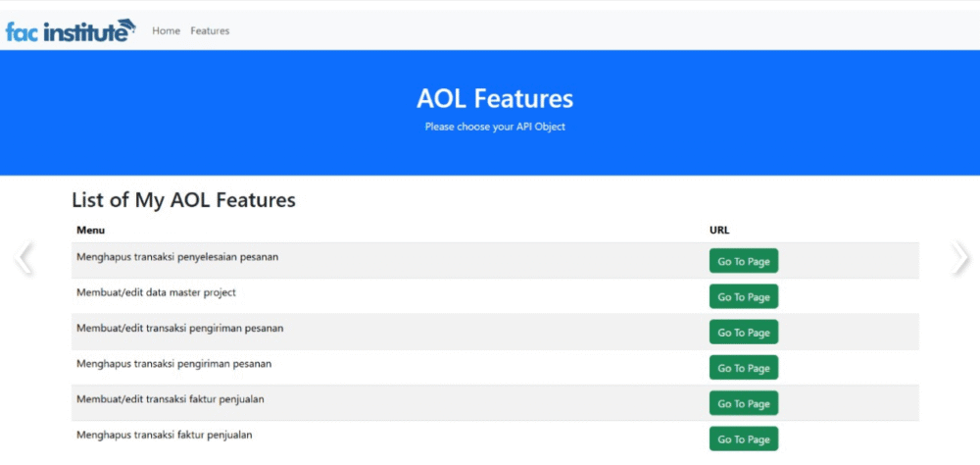Select the Menu column header
This screenshot has width=980, height=465.
[x=90, y=231]
